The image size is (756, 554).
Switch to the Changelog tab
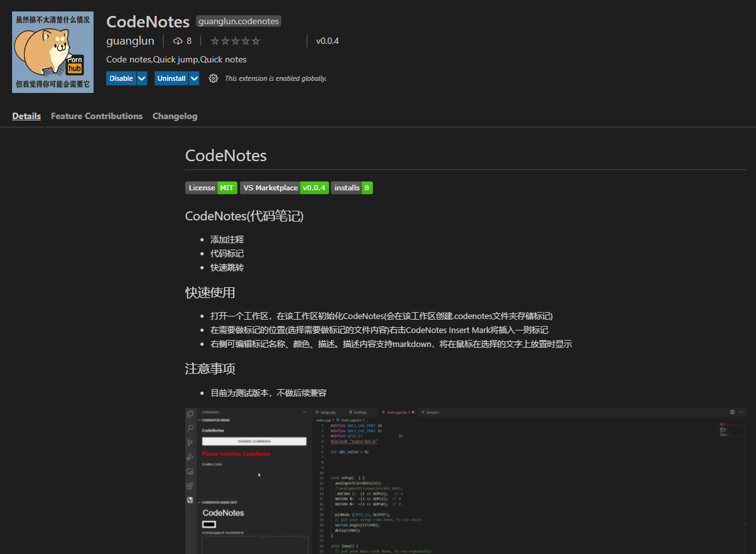[175, 117]
